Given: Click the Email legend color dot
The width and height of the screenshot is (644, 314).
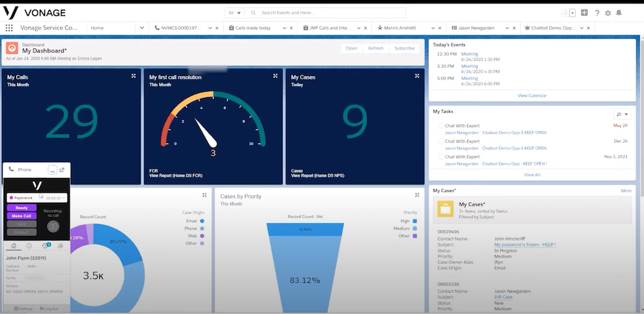Looking at the screenshot, I should 202,221.
